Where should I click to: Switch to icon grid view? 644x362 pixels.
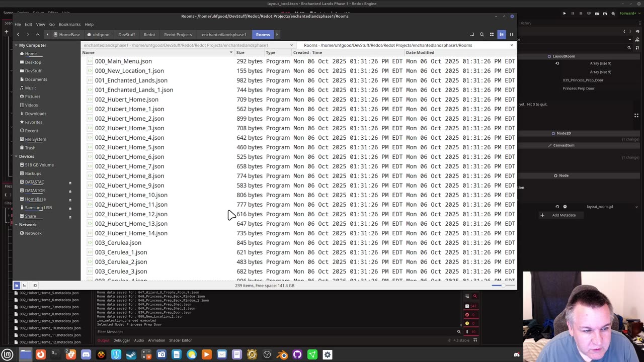492,35
